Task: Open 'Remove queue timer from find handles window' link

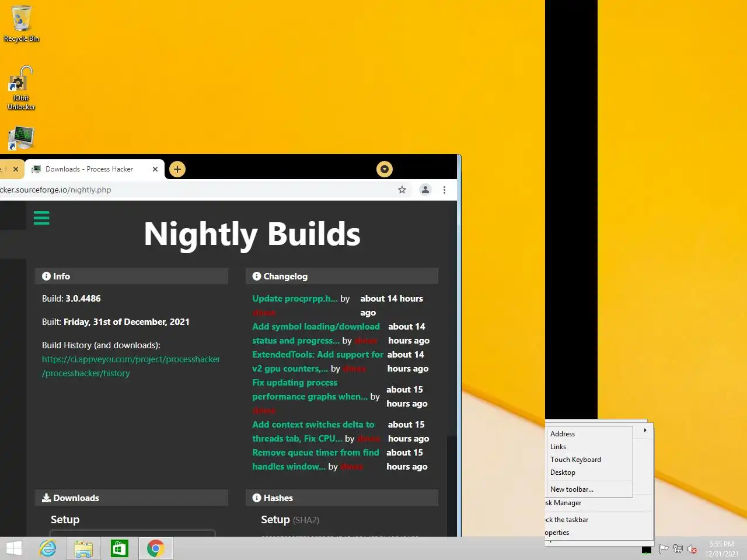Action: coord(316,460)
